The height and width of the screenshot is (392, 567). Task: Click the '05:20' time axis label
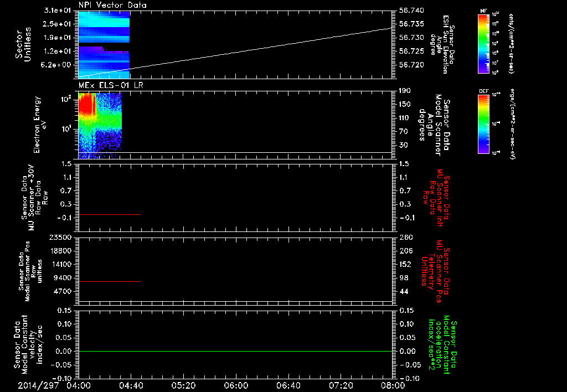tap(183, 385)
